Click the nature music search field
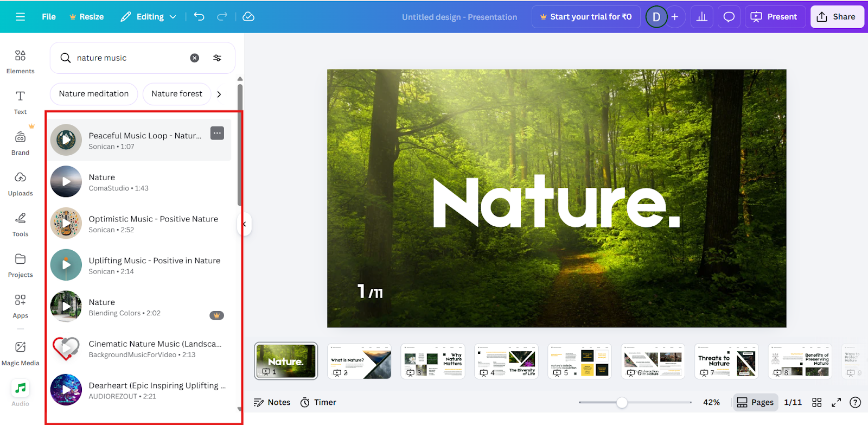Screen dimensions: 868x425 tap(143, 58)
